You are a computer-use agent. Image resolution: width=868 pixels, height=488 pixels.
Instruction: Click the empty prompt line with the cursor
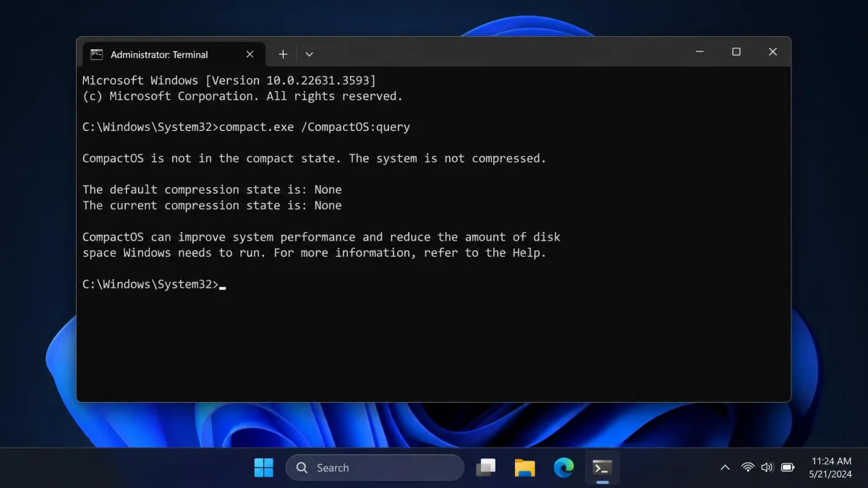(154, 284)
